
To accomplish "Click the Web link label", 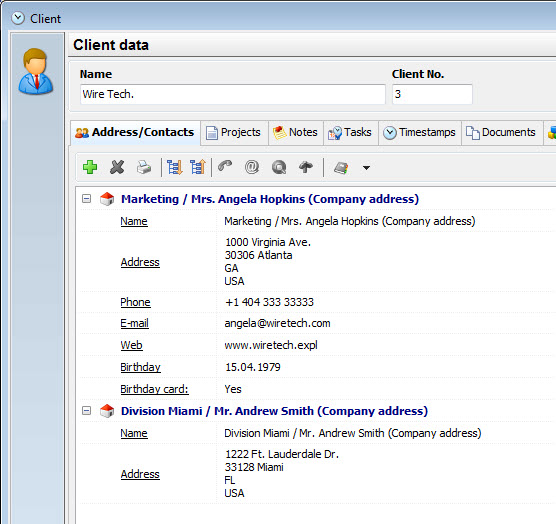I will coord(132,345).
